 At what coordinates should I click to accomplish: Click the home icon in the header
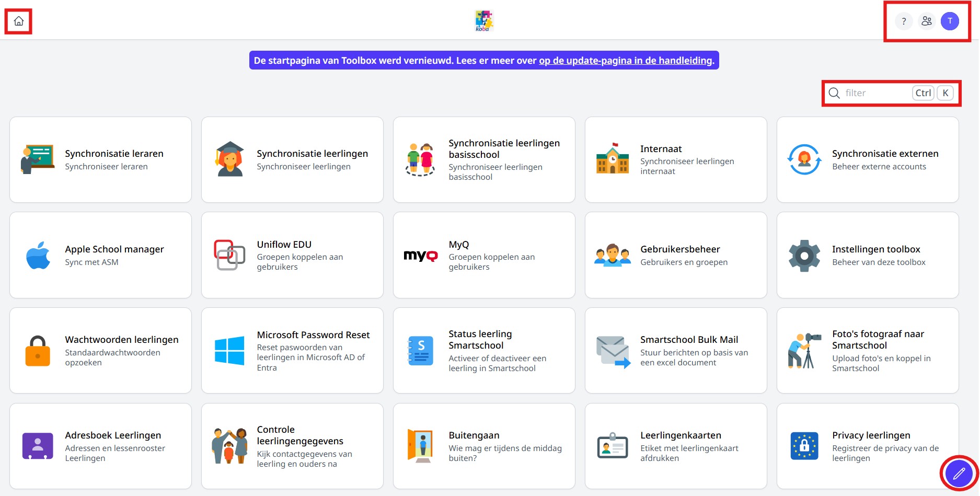(x=19, y=21)
